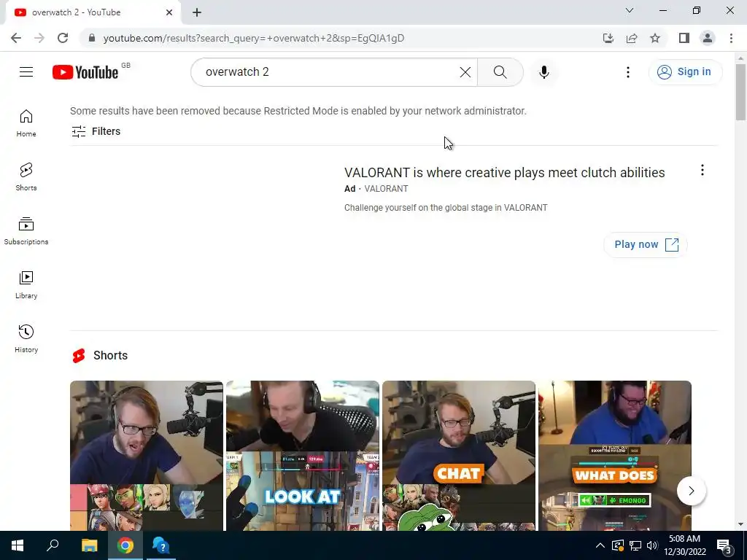The image size is (747, 560).
Task: Start voice search with the microphone
Action: 544,72
